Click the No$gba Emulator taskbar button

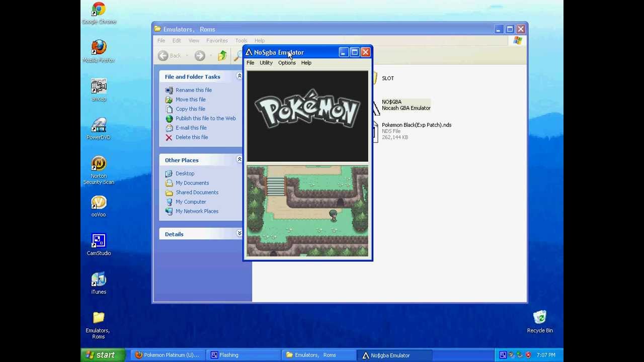pos(394,355)
